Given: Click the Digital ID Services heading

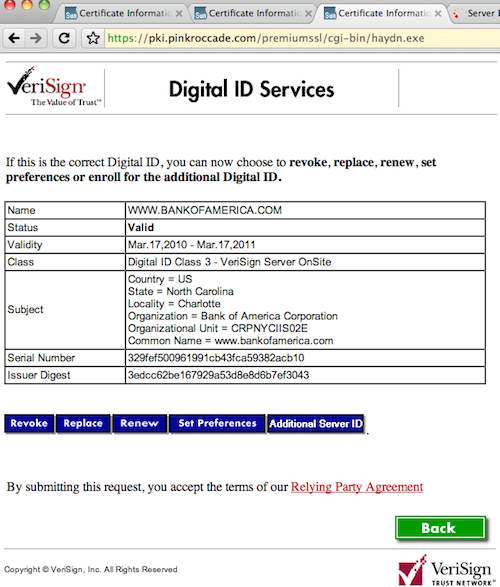Looking at the screenshot, I should point(251,89).
